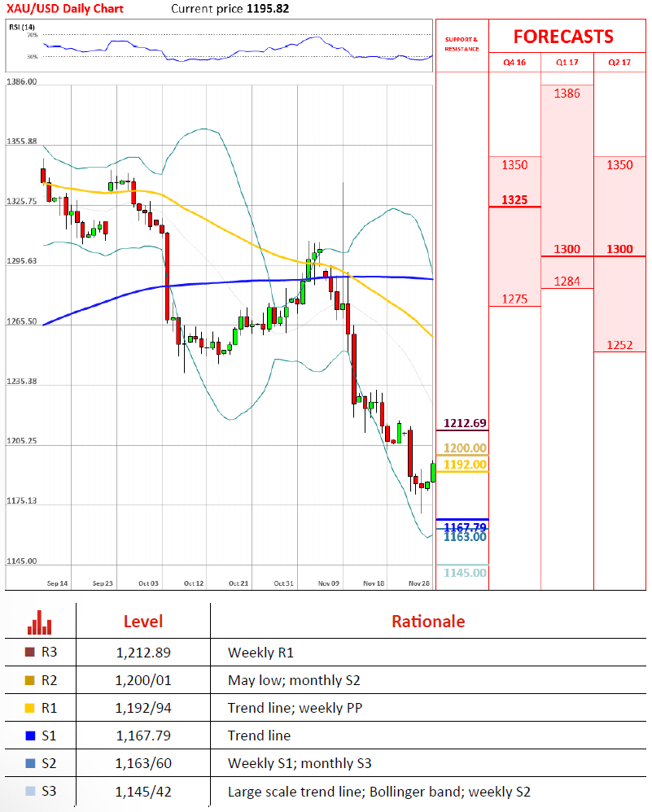Click the 1284 forecast value in Q1 17

(567, 282)
